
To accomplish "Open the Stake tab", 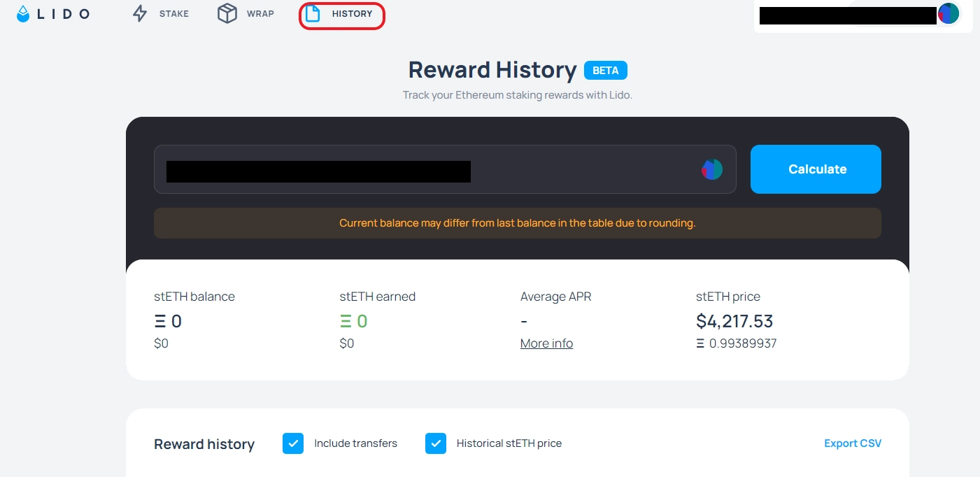I will pyautogui.click(x=173, y=14).
